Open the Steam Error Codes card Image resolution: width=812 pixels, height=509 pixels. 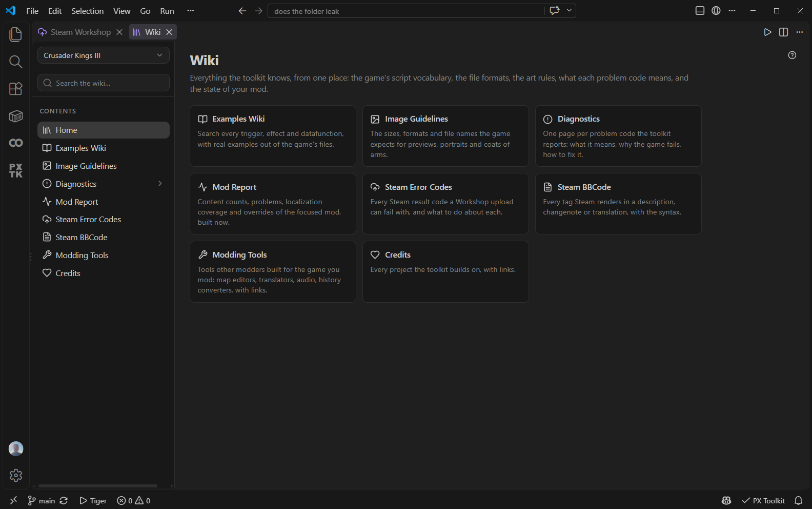pyautogui.click(x=445, y=204)
